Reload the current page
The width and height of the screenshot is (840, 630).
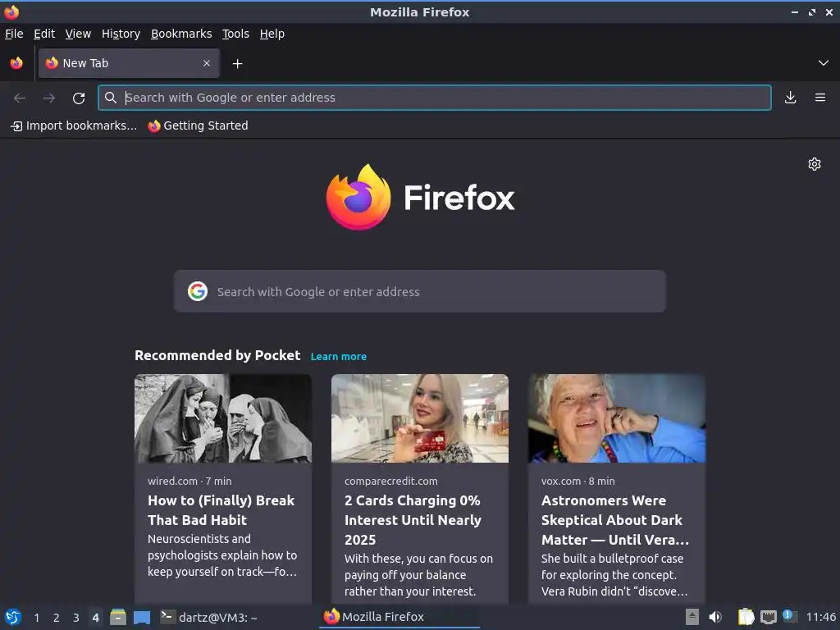coord(79,98)
